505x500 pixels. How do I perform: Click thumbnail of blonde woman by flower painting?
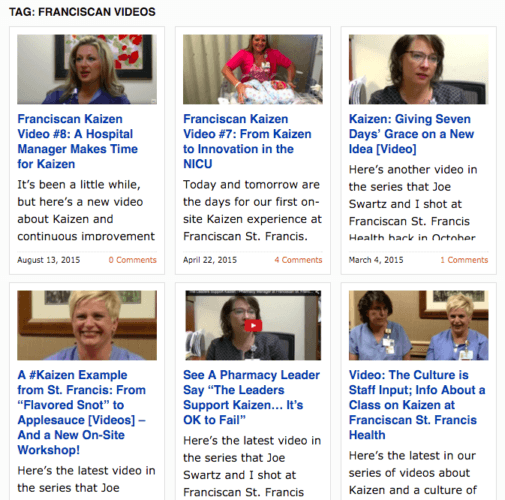tap(87, 69)
